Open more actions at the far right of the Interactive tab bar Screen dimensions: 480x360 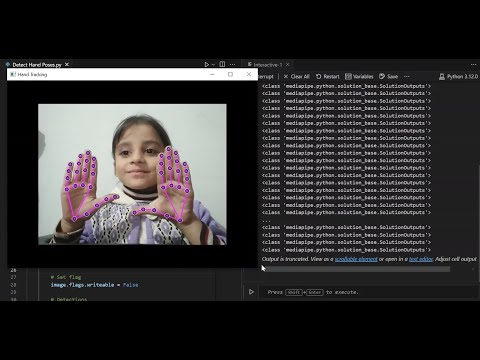(x=474, y=64)
